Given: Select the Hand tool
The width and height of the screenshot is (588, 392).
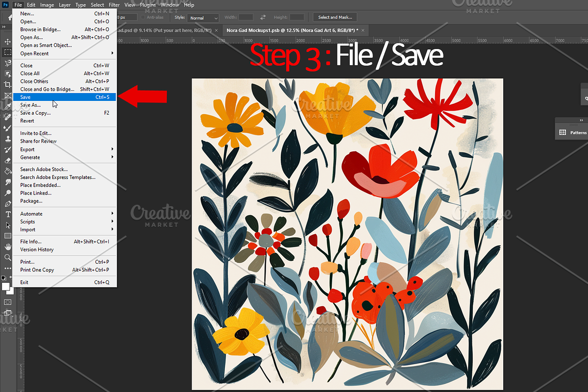Looking at the screenshot, I should (7, 246).
